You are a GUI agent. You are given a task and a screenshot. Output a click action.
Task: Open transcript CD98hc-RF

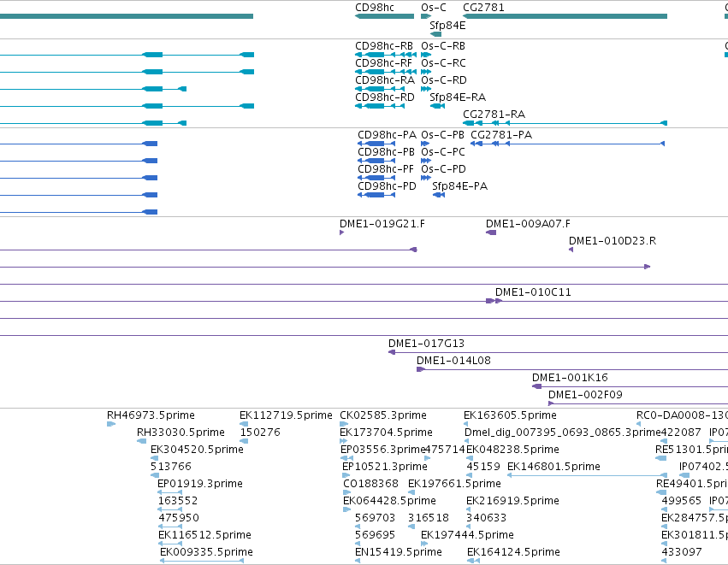(385, 72)
